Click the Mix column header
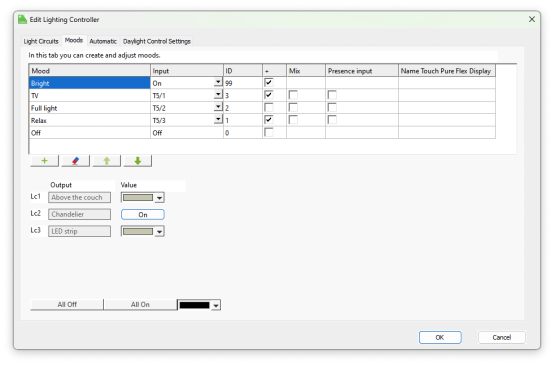554x366 pixels. click(306, 71)
